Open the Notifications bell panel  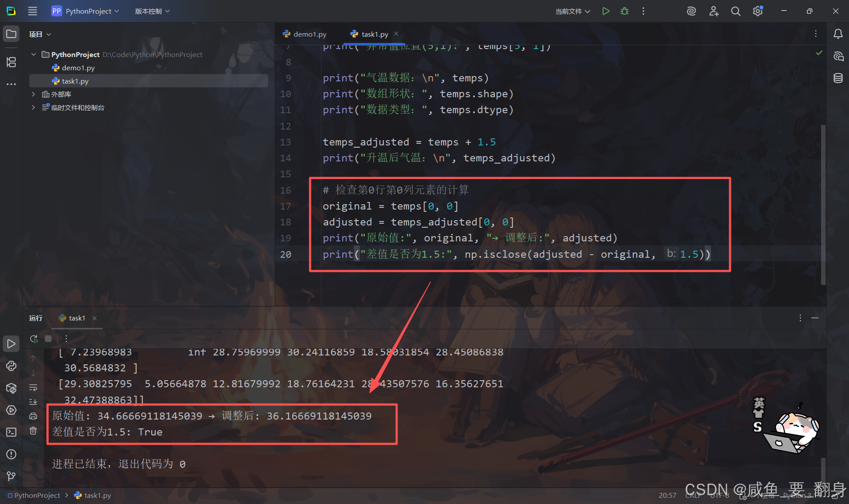click(838, 34)
